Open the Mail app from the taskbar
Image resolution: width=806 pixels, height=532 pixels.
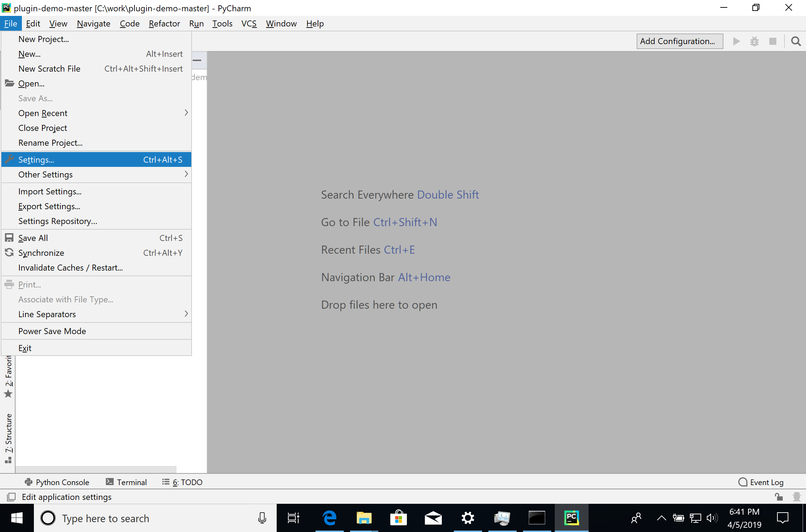[x=433, y=518]
